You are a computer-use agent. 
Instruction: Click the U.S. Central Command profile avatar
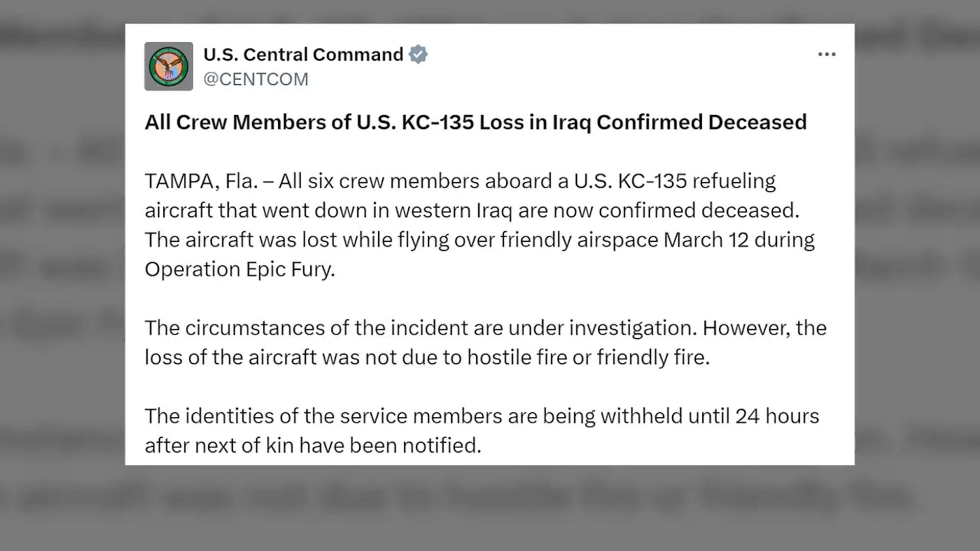coord(168,66)
